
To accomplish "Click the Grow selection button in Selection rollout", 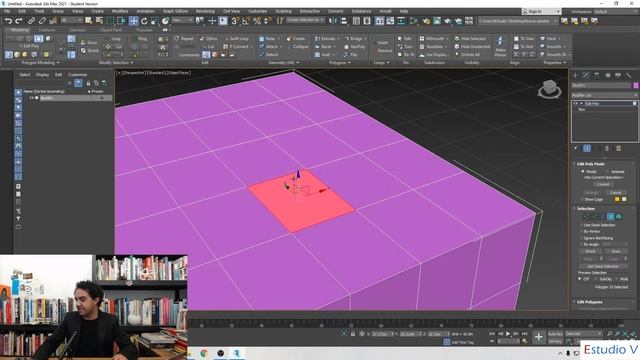I will click(x=616, y=251).
